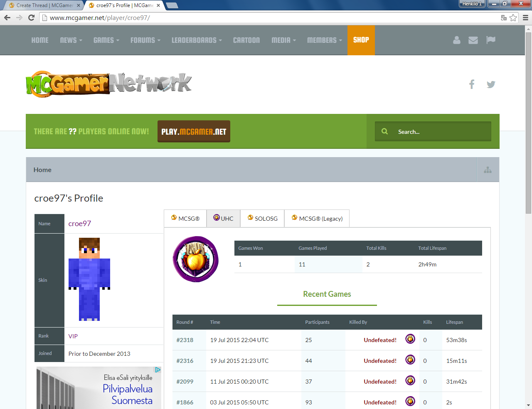Image resolution: width=532 pixels, height=409 pixels.
Task: Open the MCSG® (Legacy) tab
Action: click(317, 218)
